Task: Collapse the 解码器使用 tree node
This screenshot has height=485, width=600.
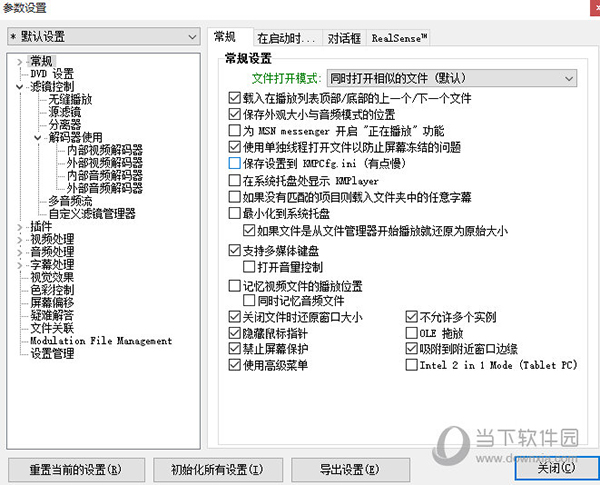Action: 38,137
